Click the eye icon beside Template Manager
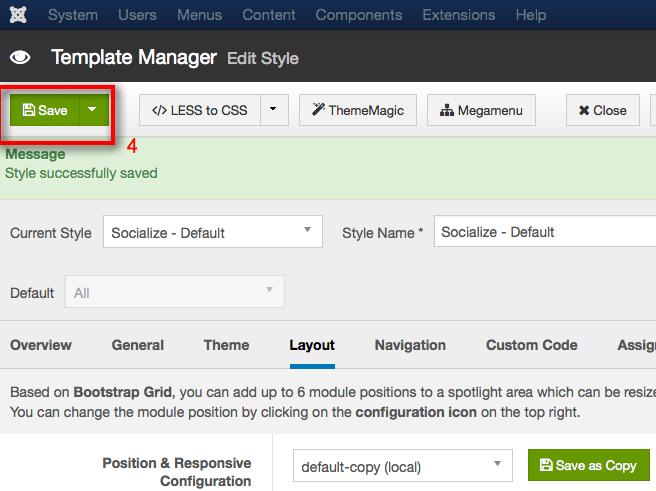This screenshot has height=491, width=656. [x=20, y=57]
